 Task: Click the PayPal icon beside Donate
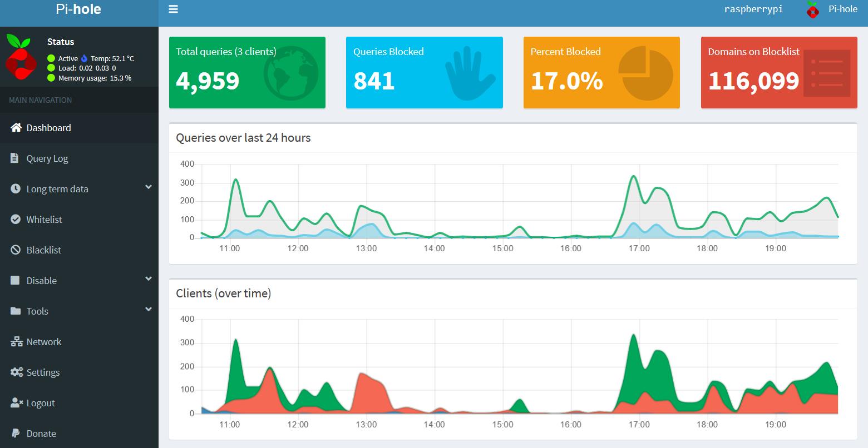pos(16,433)
